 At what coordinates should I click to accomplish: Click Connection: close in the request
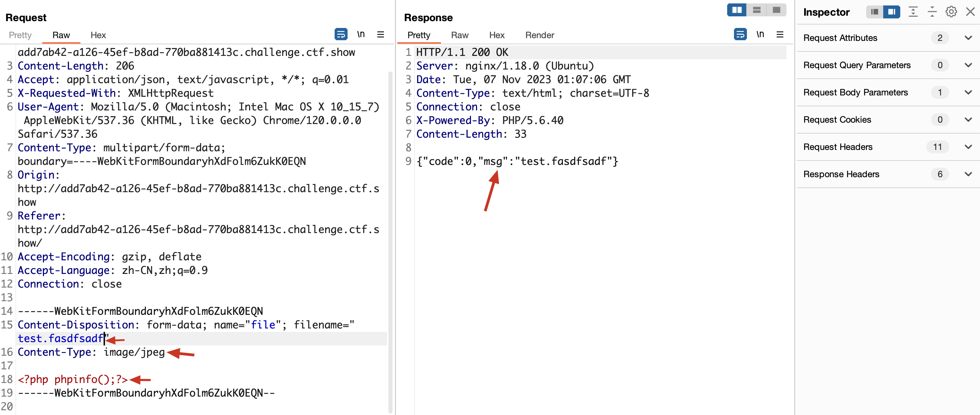[70, 284]
